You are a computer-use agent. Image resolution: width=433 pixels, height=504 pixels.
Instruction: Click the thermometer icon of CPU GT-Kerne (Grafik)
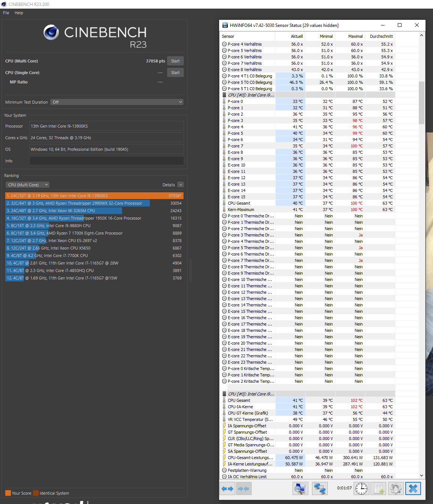224,413
